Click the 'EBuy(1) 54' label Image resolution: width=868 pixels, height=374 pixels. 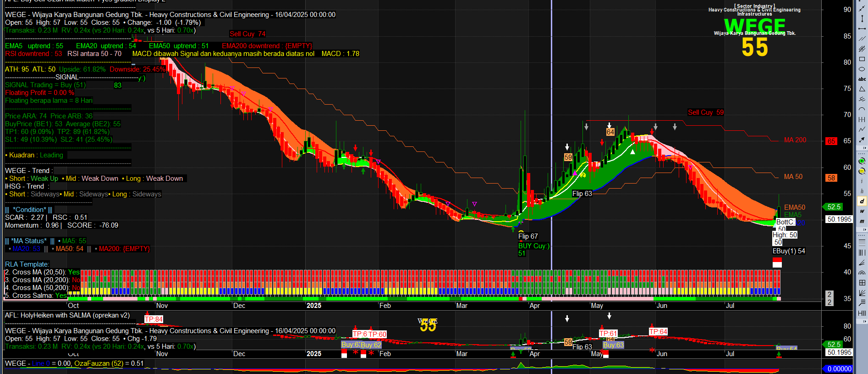tap(789, 251)
